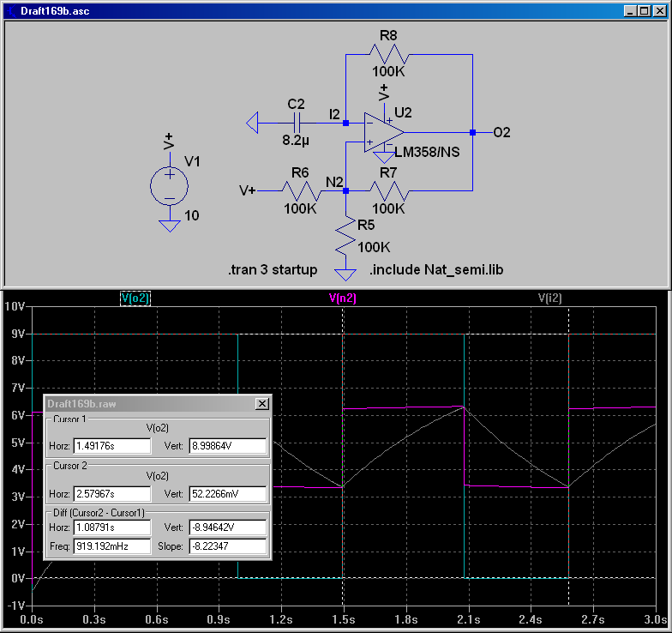Click Cursor 1 Horz field 1.49176s
This screenshot has height=633, width=672.
[x=112, y=446]
